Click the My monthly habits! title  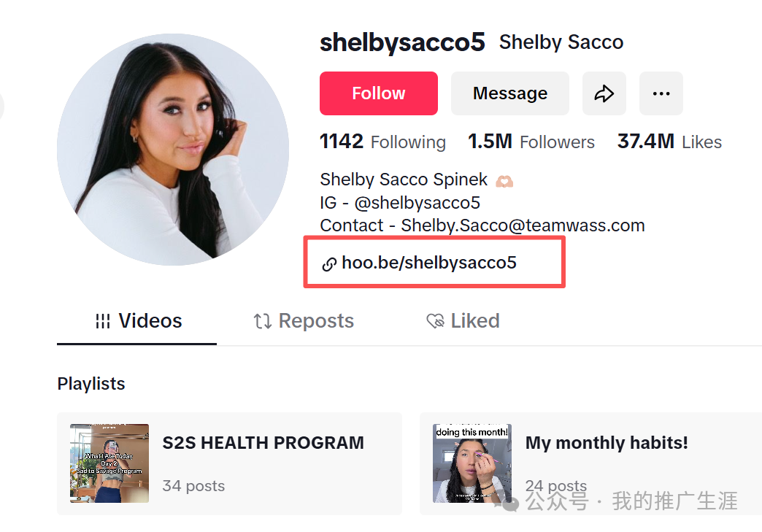[607, 443]
